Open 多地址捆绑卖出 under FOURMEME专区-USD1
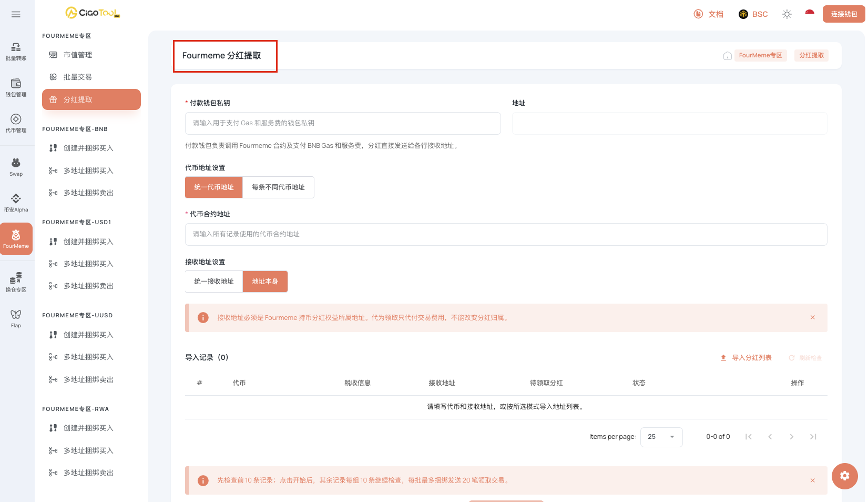The width and height of the screenshot is (868, 502). (91, 286)
